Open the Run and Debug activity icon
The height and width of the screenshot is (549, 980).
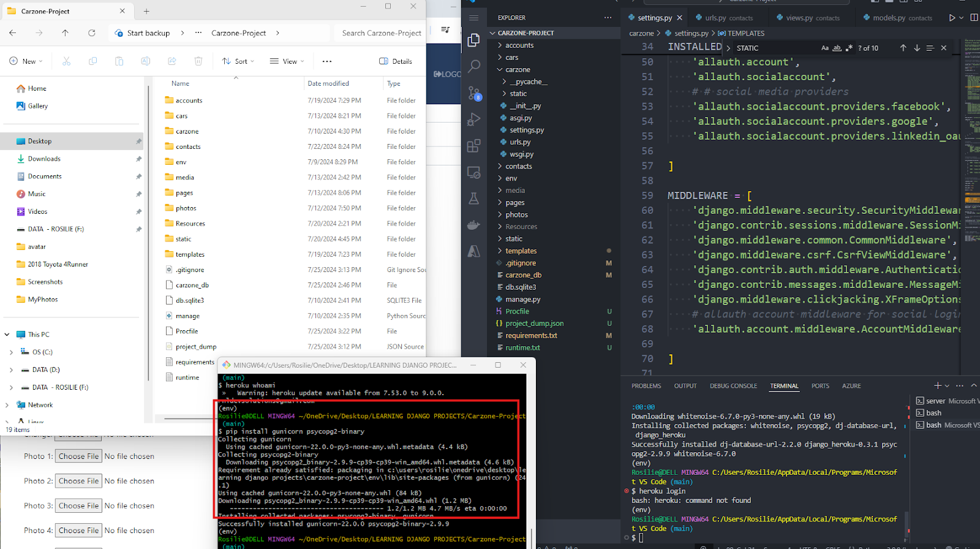(473, 119)
